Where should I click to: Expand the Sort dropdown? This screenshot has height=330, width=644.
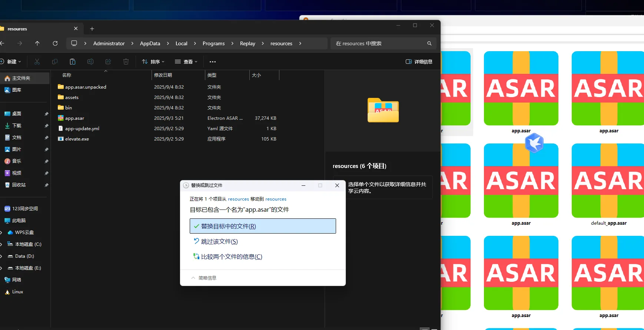tap(153, 62)
